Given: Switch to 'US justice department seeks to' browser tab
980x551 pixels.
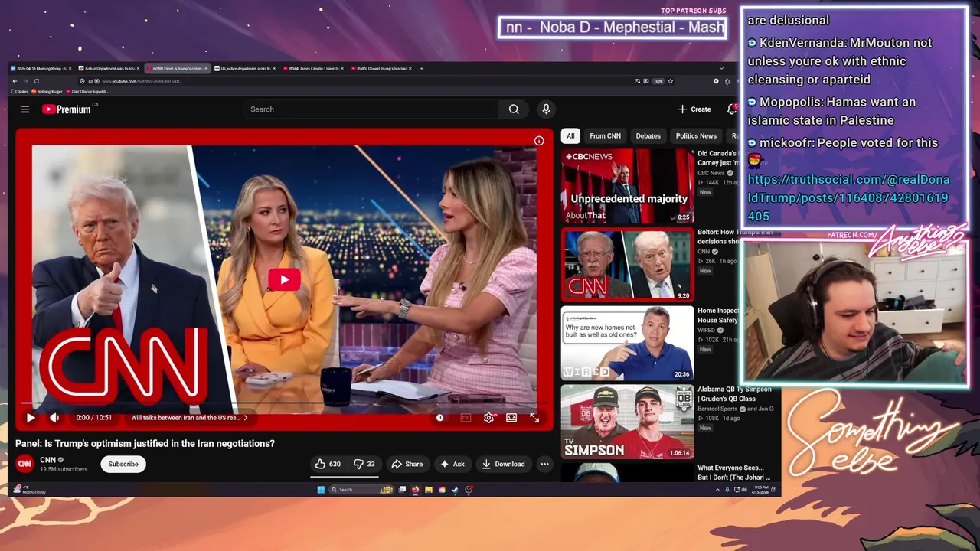Looking at the screenshot, I should tap(245, 68).
